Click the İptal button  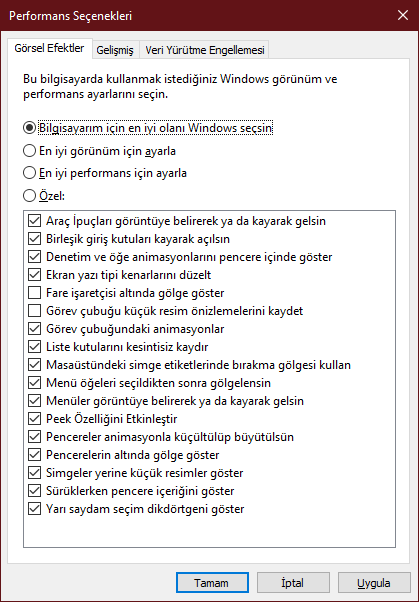point(293,583)
